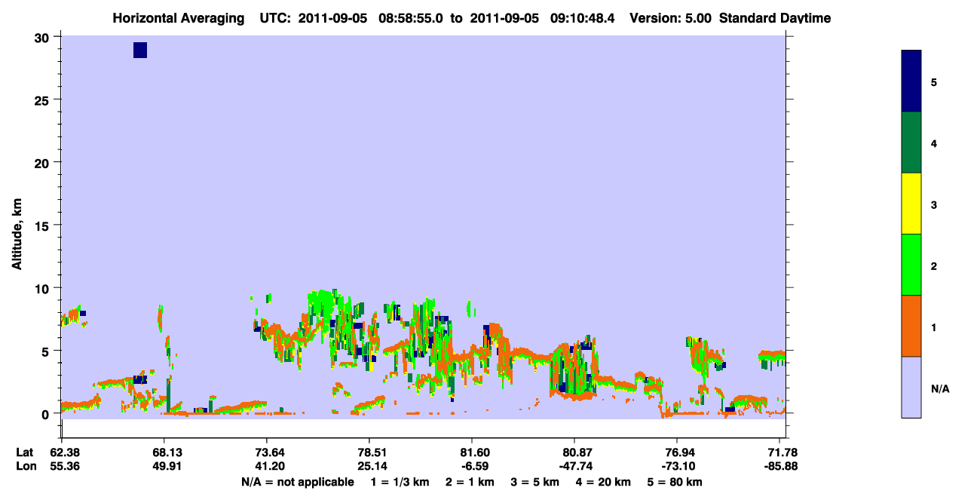Click latitude value 62.38
980x503 pixels.
point(63,452)
